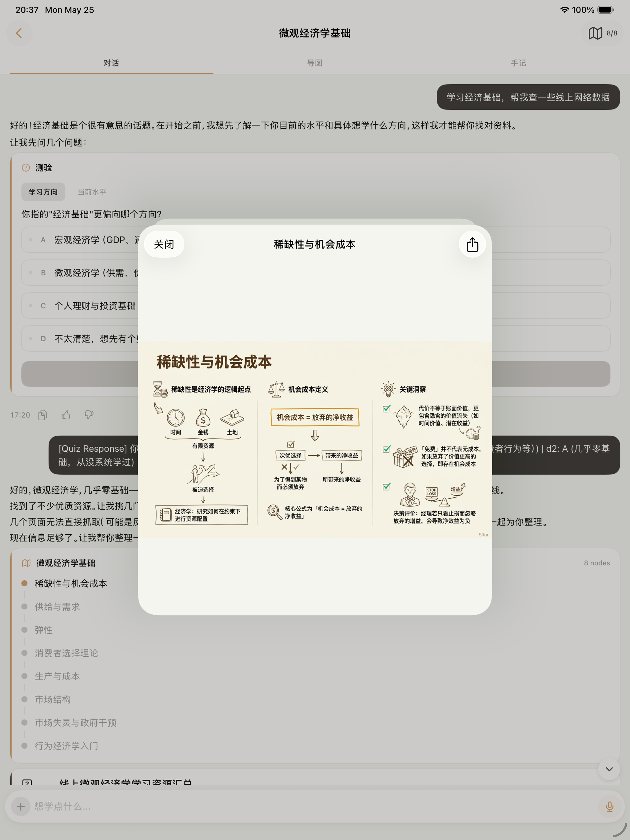Screen dimensions: 630x840
Task: Close the 稀缺性与机会成本 image popup
Action: click(x=164, y=244)
